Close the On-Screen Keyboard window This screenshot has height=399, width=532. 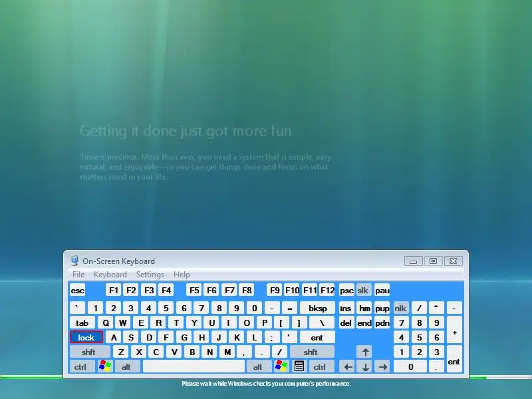click(453, 261)
